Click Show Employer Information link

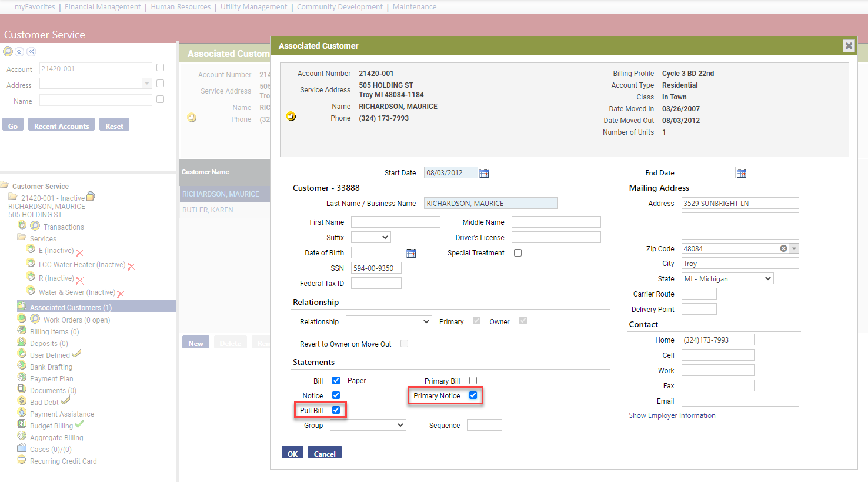click(x=672, y=415)
